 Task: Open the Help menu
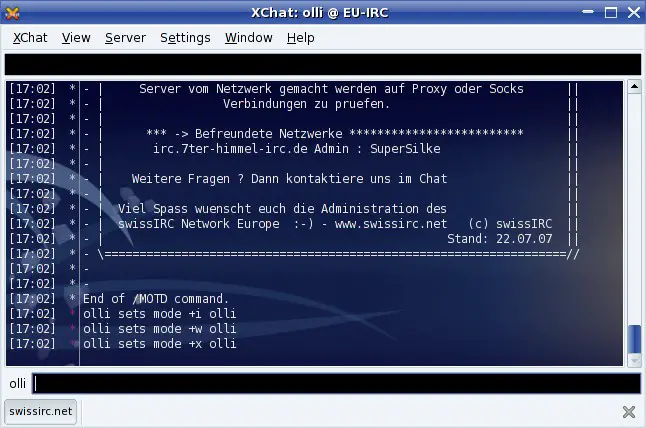(300, 37)
